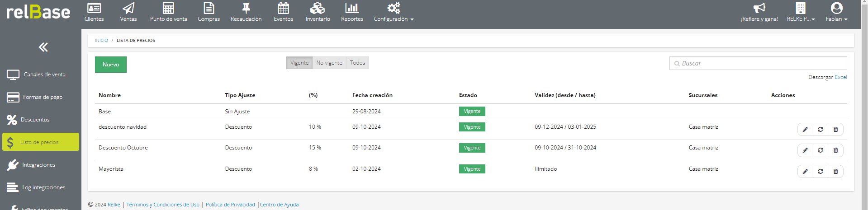Click Vigente badge in Base row
This screenshot has height=210, width=868.
pos(472,112)
